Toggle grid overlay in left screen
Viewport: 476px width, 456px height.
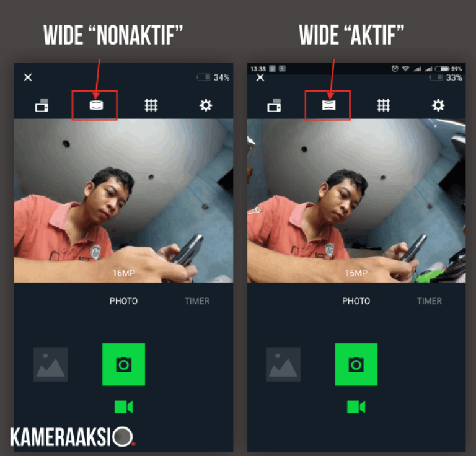click(x=151, y=105)
